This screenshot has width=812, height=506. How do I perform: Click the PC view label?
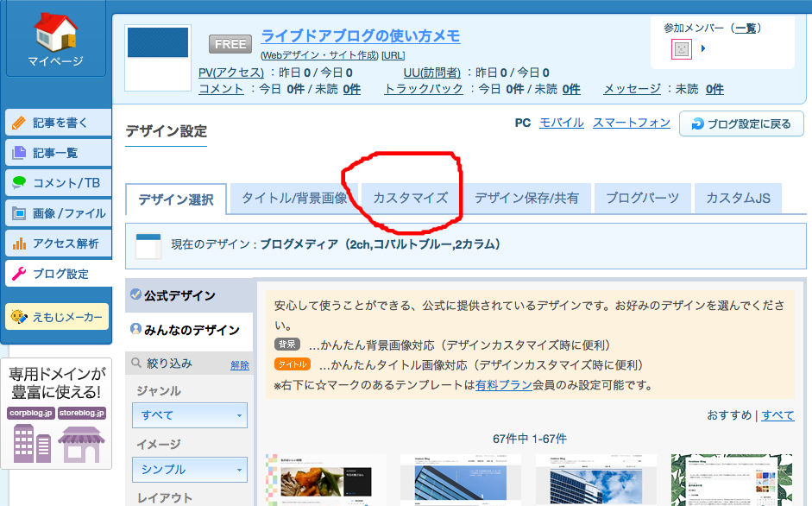point(523,123)
